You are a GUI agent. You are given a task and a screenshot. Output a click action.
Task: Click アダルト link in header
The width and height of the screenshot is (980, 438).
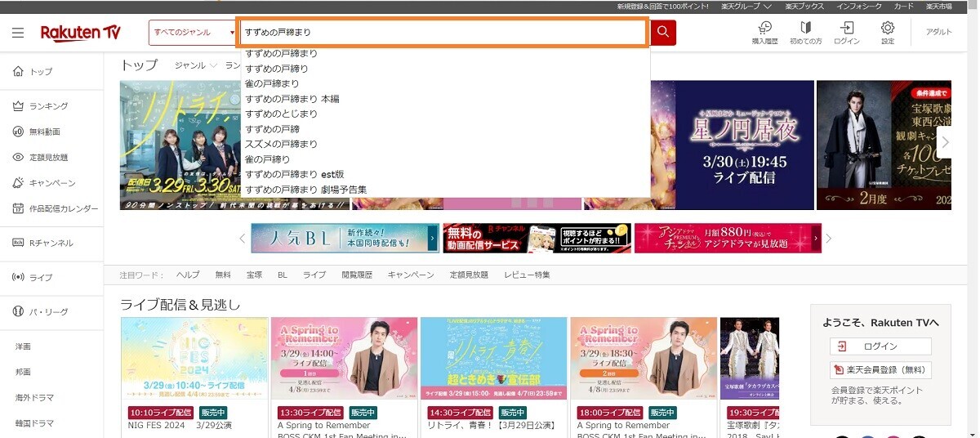[939, 32]
